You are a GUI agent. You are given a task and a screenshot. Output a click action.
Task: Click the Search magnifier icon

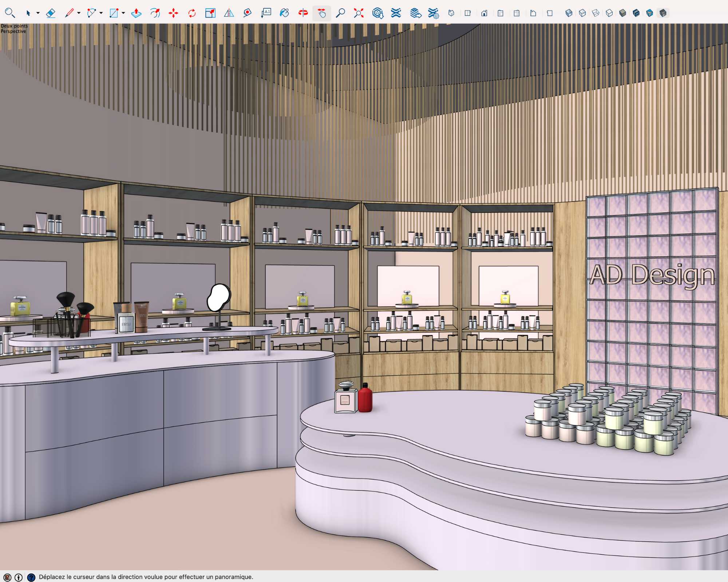(10, 13)
